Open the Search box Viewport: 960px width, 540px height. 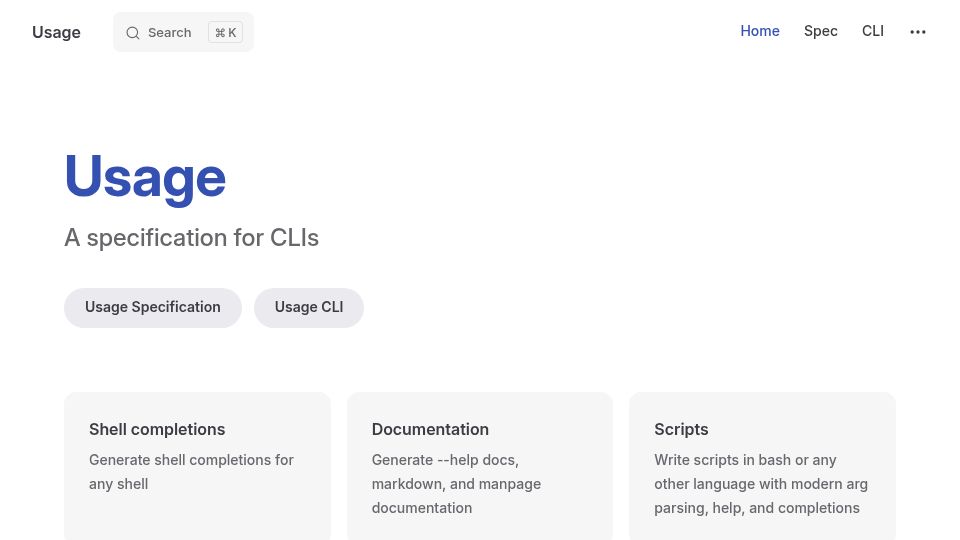(183, 32)
